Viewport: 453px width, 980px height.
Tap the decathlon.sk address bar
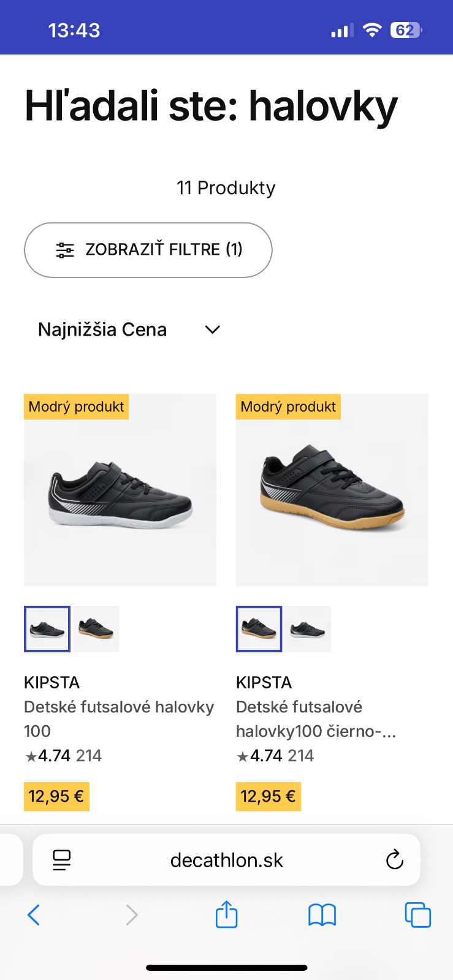tap(227, 860)
